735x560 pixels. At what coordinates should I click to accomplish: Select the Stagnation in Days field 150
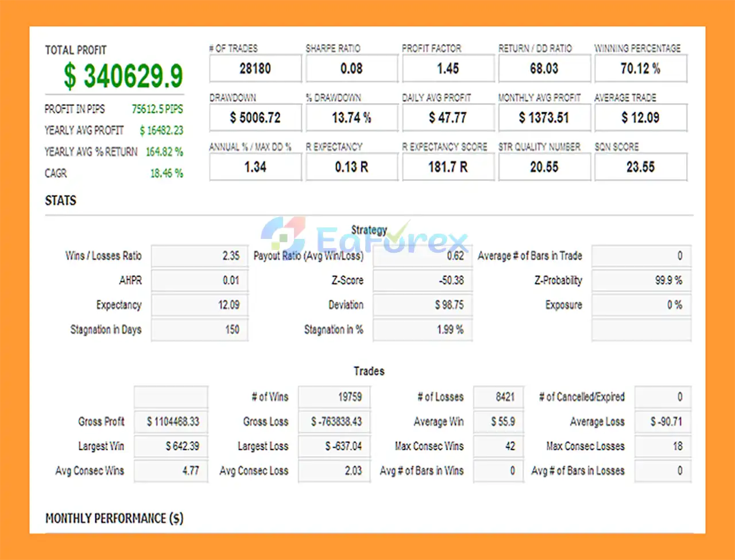[x=199, y=330]
